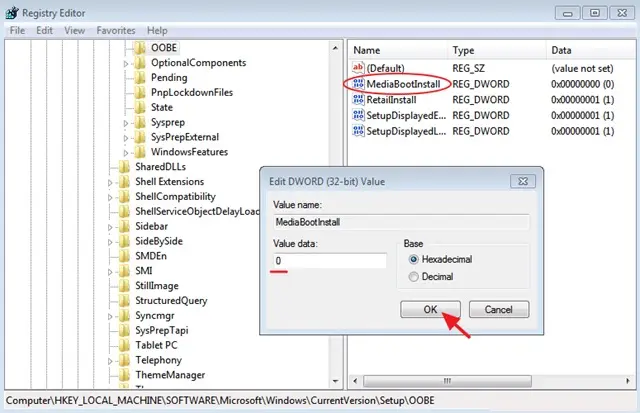Expand the SysPrepExternal tree node
Screen dimensions: 640x413
(x=126, y=138)
